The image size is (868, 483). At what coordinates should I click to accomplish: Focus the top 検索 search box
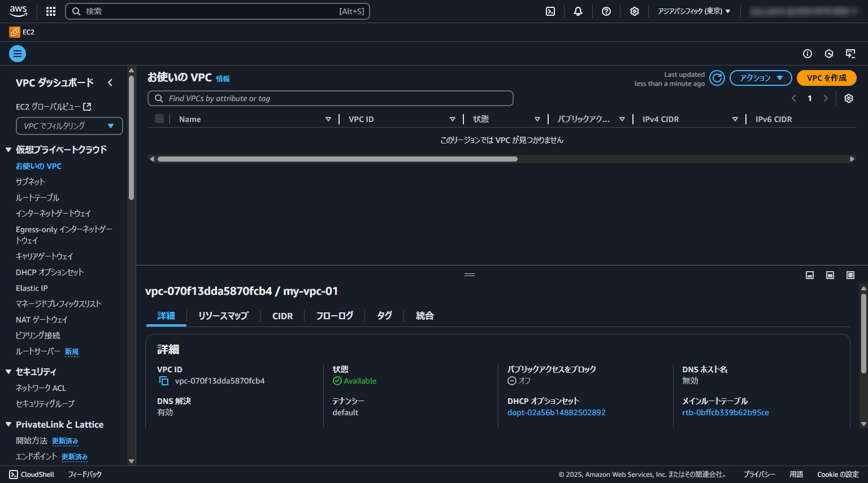(218, 11)
